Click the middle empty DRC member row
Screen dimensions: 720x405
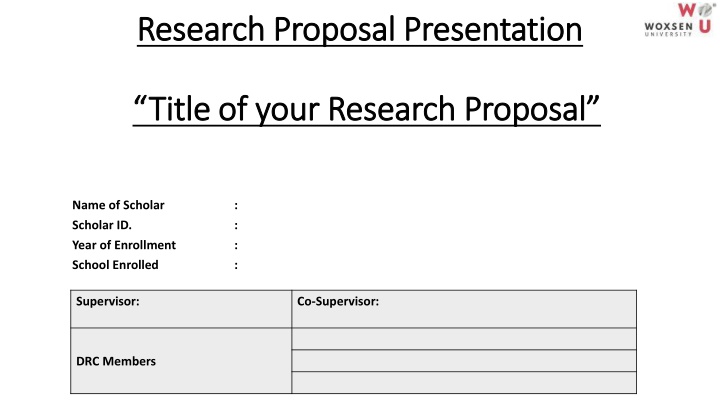coord(463,361)
